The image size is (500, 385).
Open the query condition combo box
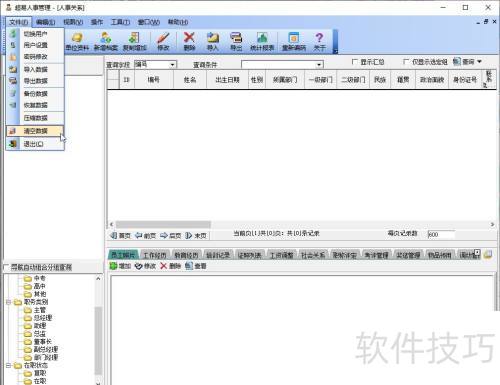(x=282, y=64)
